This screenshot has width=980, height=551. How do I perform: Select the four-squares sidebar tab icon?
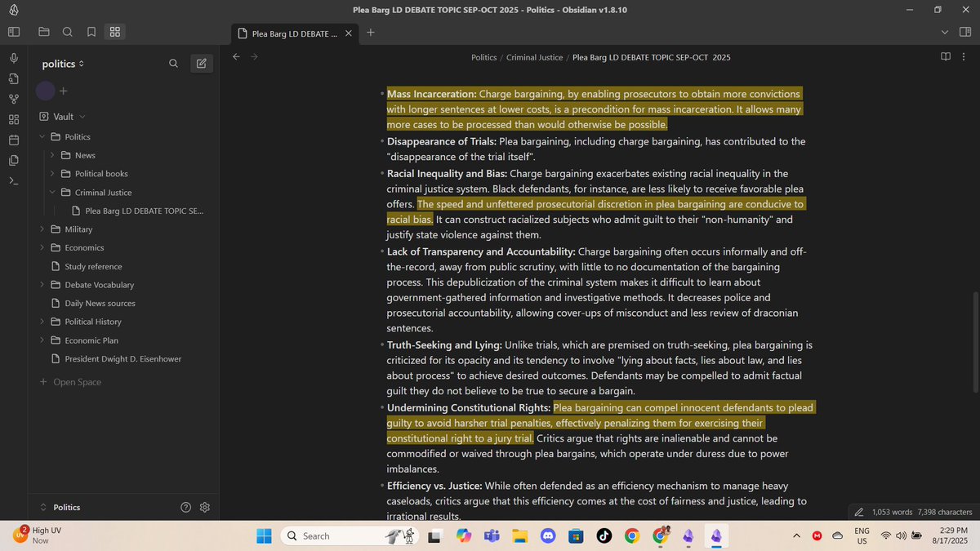[115, 32]
